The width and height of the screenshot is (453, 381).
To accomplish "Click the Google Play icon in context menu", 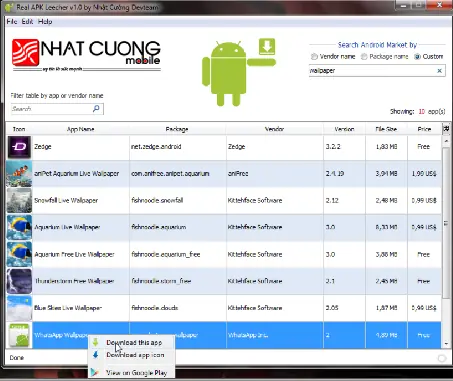I will [x=95, y=372].
